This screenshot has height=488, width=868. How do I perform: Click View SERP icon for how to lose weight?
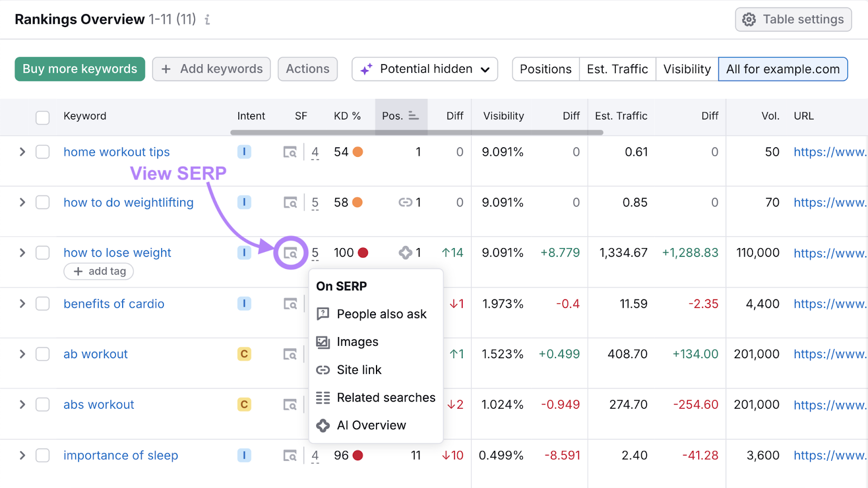tap(290, 253)
